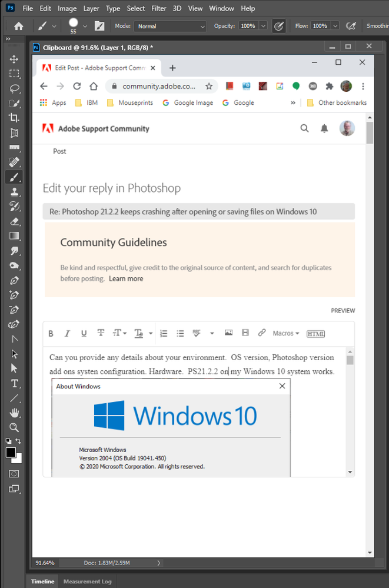The width and height of the screenshot is (389, 588).
Task: Open the Window menu
Action: [x=221, y=8]
